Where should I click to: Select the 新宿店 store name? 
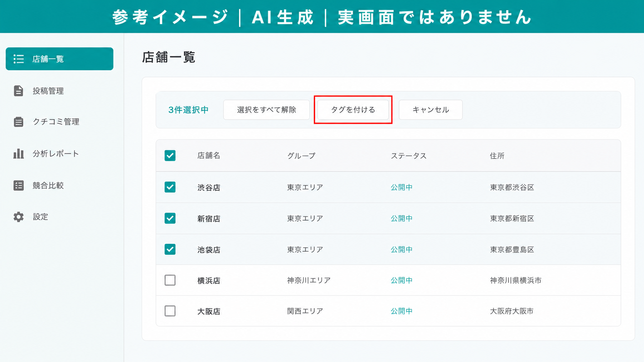click(x=209, y=219)
